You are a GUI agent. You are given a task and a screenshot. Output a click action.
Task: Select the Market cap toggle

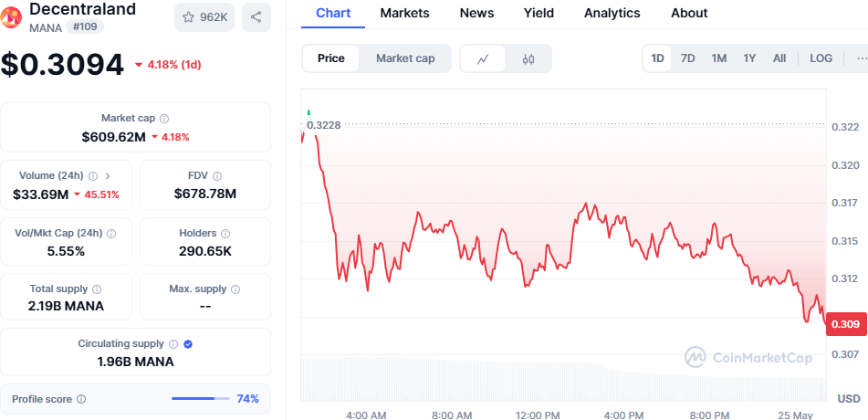pos(405,58)
